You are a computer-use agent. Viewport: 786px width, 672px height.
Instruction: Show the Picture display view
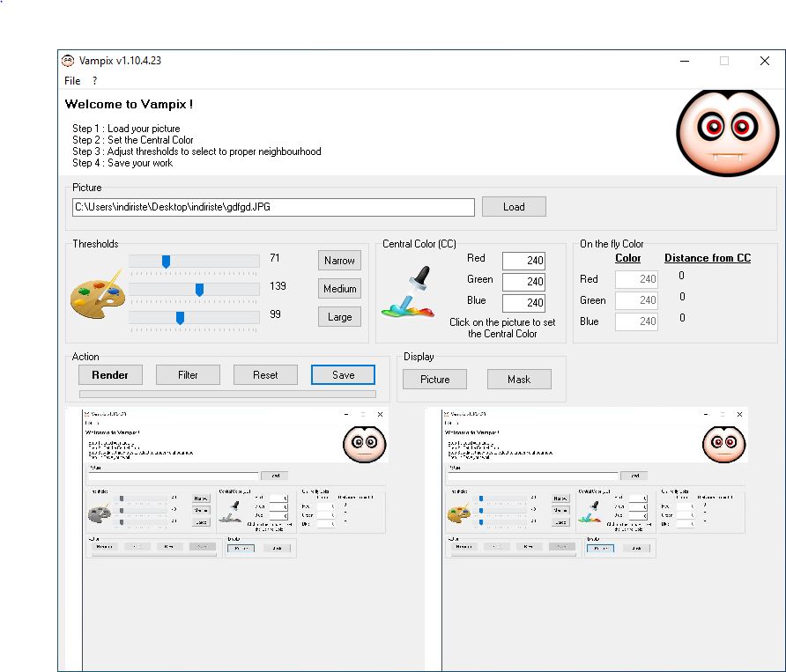(x=434, y=380)
